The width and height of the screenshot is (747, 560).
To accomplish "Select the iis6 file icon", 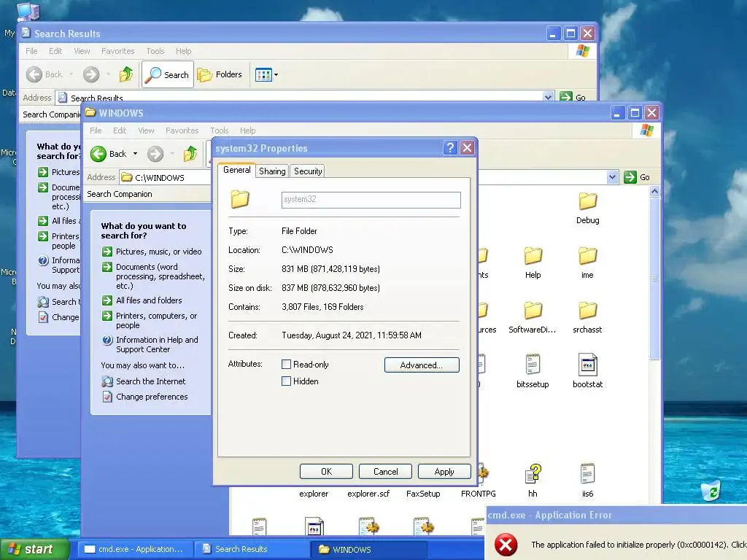I will click(587, 474).
